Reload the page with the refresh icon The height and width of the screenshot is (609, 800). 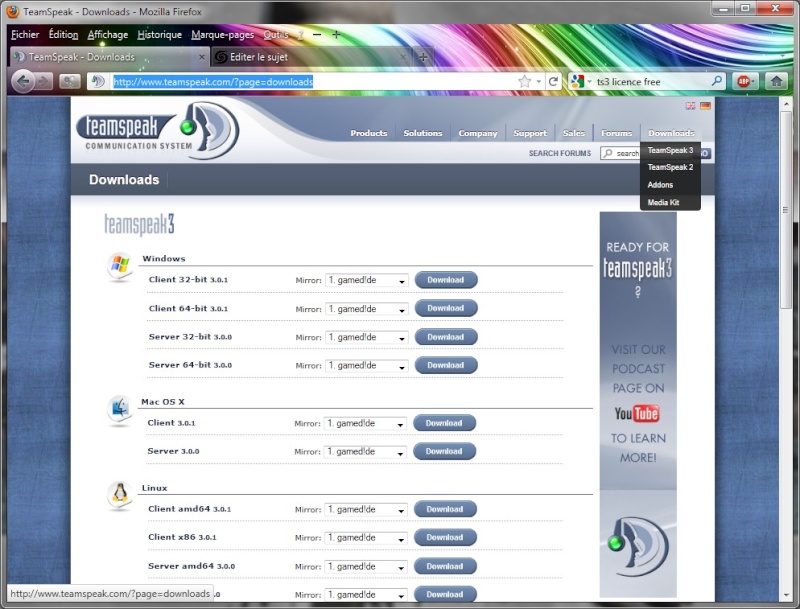point(553,82)
